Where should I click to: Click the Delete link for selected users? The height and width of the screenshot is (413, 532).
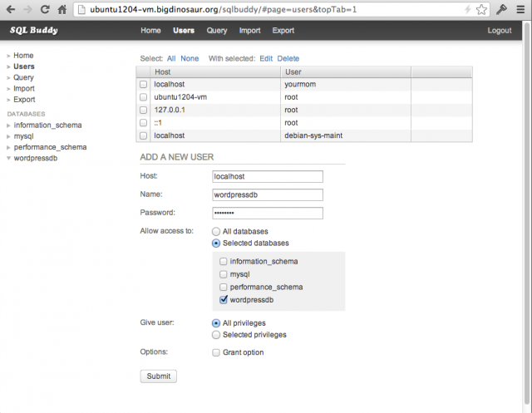pos(288,58)
